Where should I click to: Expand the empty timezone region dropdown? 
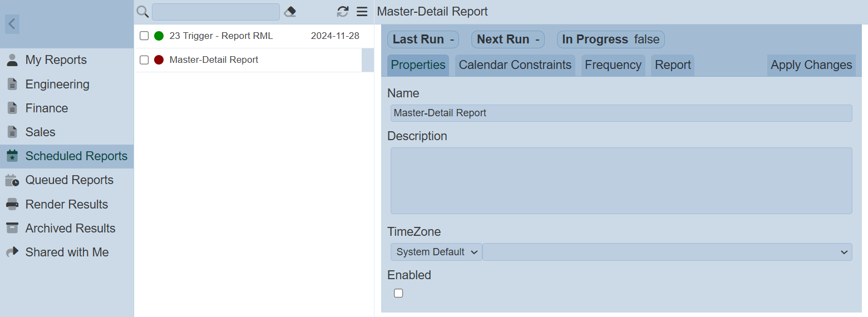point(667,252)
